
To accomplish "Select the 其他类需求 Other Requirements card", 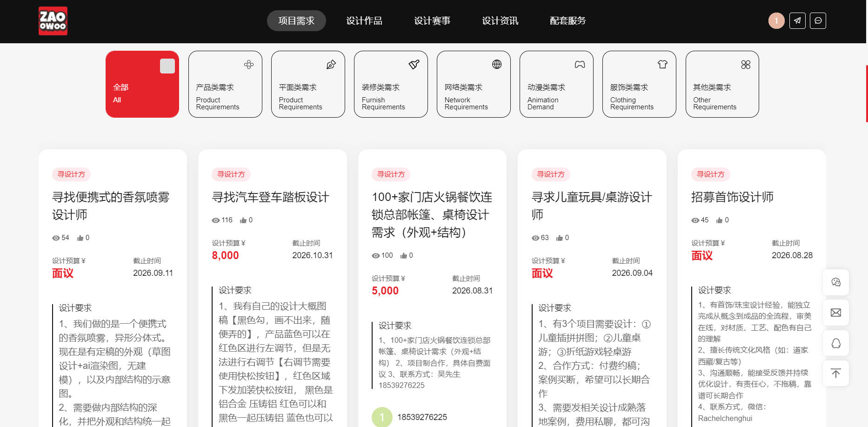I will tap(722, 84).
